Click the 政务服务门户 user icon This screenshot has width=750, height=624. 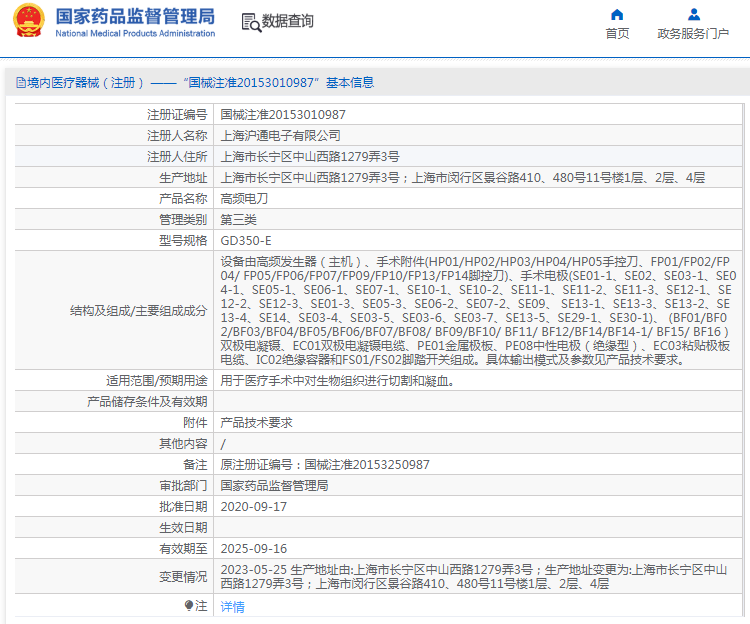click(x=694, y=15)
